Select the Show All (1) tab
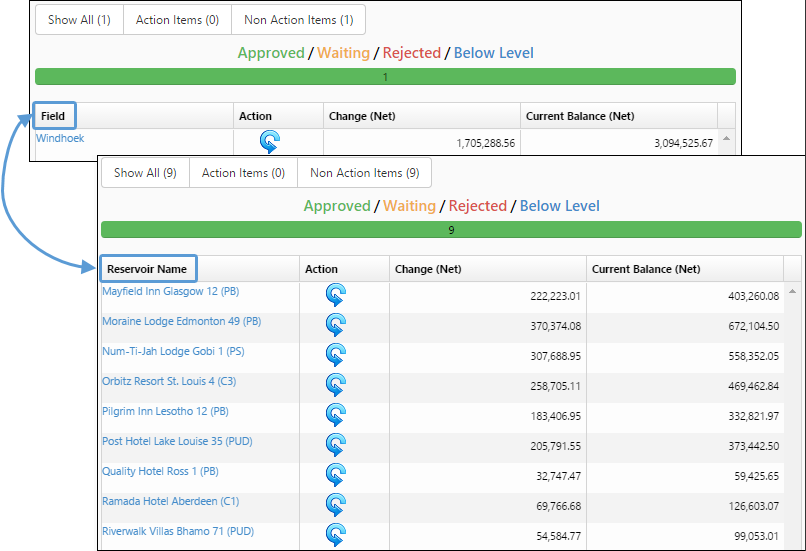This screenshot has width=806, height=551. 79,20
